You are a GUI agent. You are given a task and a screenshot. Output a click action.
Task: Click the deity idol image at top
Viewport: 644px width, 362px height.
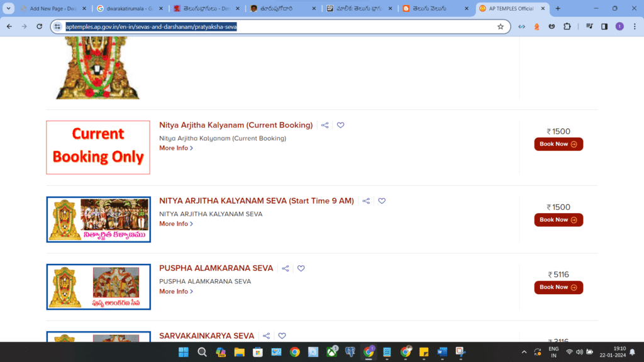[x=97, y=68]
